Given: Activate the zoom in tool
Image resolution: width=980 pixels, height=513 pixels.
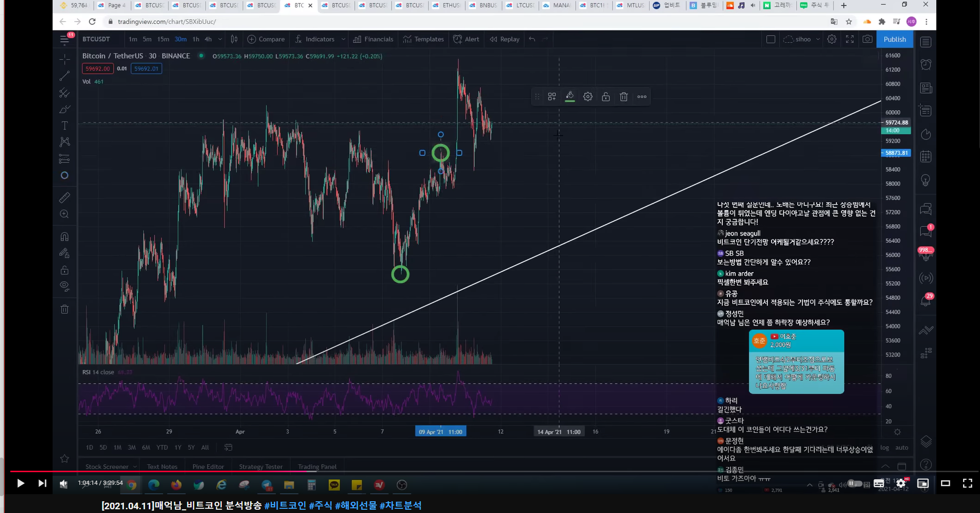Looking at the screenshot, I should (x=64, y=214).
